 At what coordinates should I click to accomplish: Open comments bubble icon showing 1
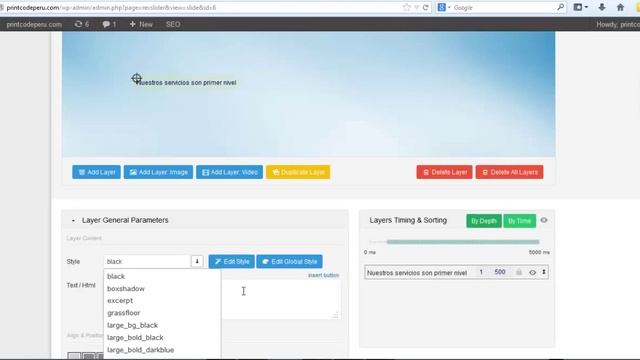point(109,24)
